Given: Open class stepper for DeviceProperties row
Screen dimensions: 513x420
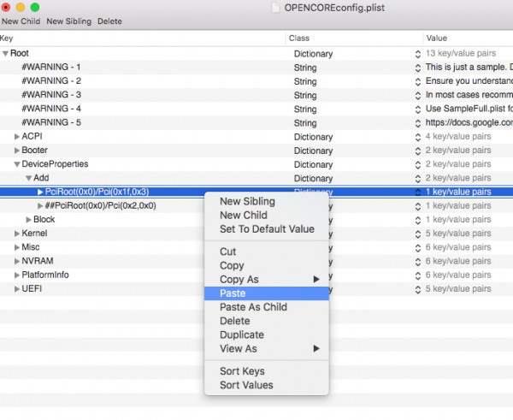Looking at the screenshot, I should point(418,164).
